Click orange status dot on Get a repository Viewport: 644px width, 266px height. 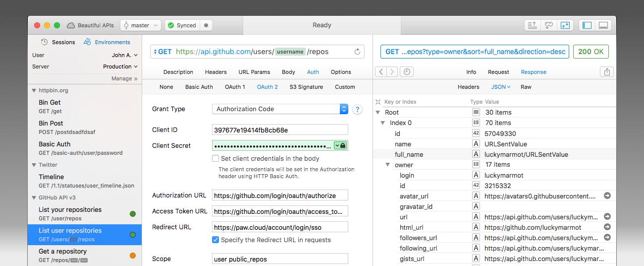pyautogui.click(x=133, y=256)
